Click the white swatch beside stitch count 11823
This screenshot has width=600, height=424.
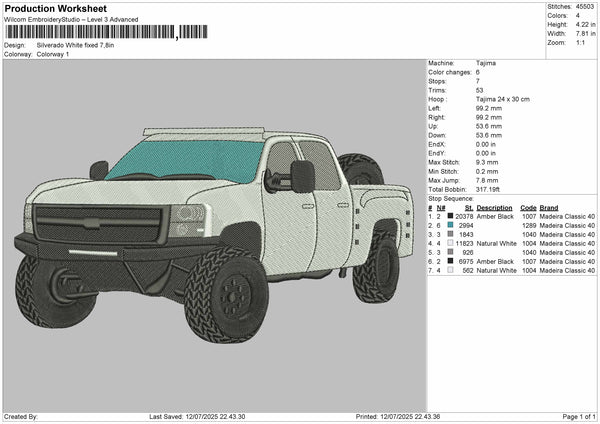tap(450, 243)
